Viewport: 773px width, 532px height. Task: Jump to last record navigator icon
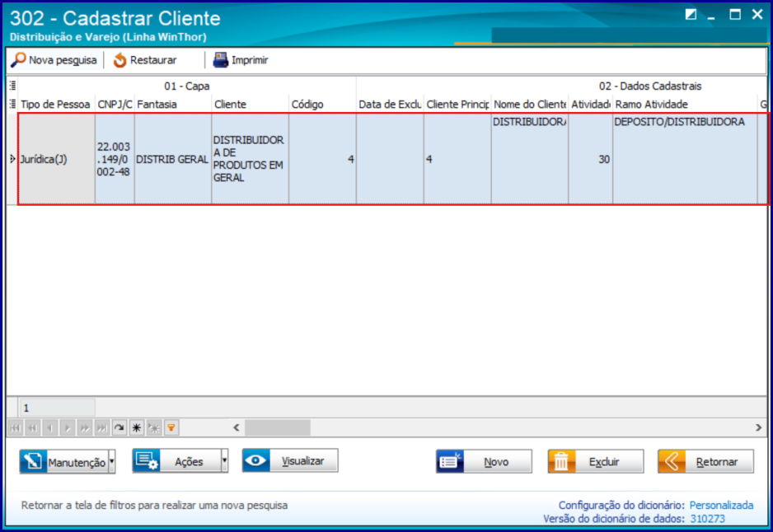[x=101, y=427]
